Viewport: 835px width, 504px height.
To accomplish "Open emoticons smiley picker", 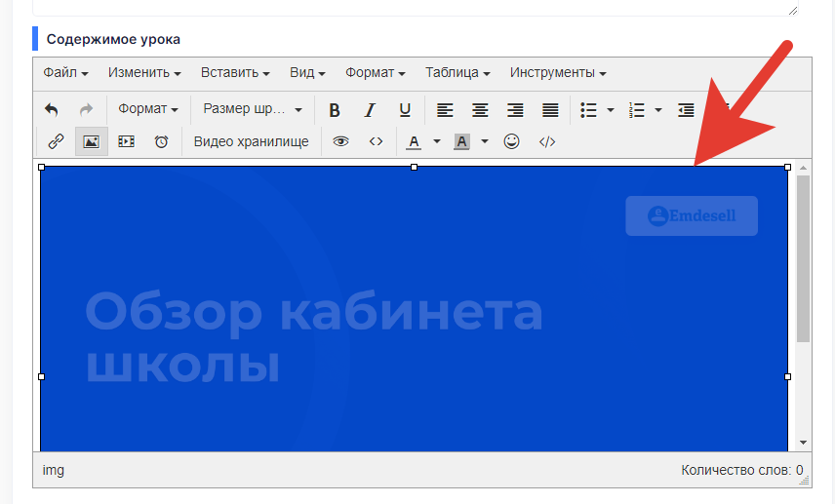I will click(x=511, y=141).
